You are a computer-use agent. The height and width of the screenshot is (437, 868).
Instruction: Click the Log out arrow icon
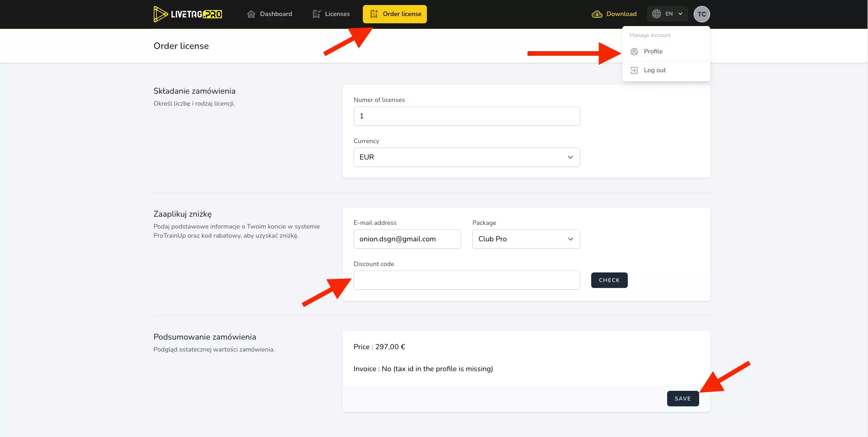634,70
